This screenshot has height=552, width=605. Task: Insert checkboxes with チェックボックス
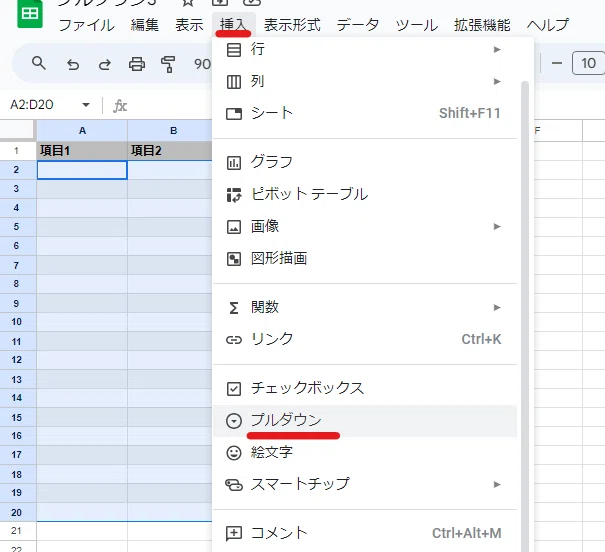[365, 388]
